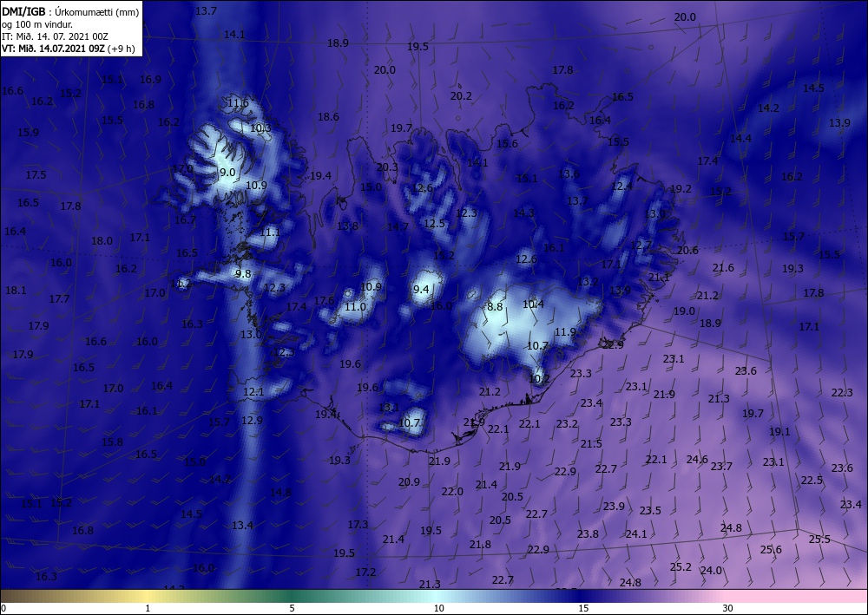Click the "30" label on the color scale
Viewport: 868px width, 615px height.
pos(728,608)
